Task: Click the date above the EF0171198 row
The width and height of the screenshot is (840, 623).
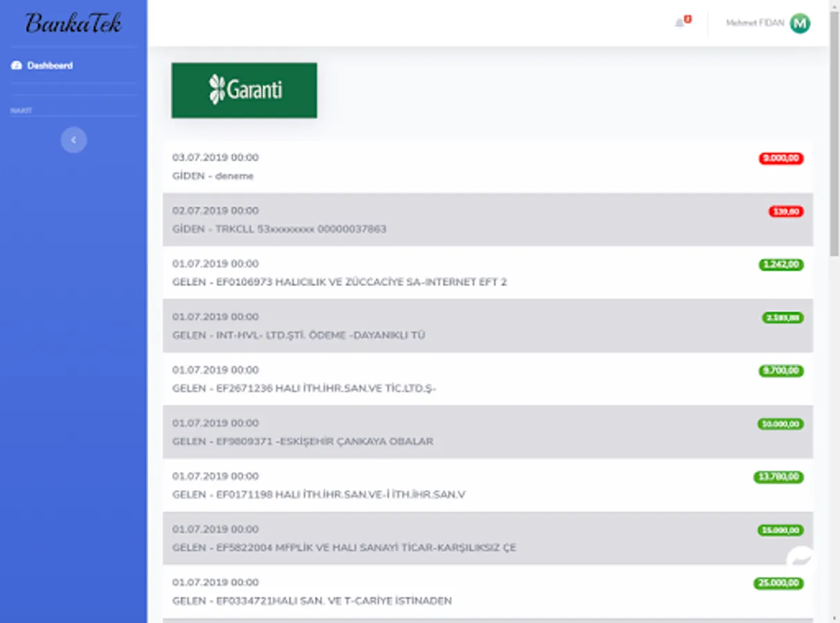Action: pos(215,476)
